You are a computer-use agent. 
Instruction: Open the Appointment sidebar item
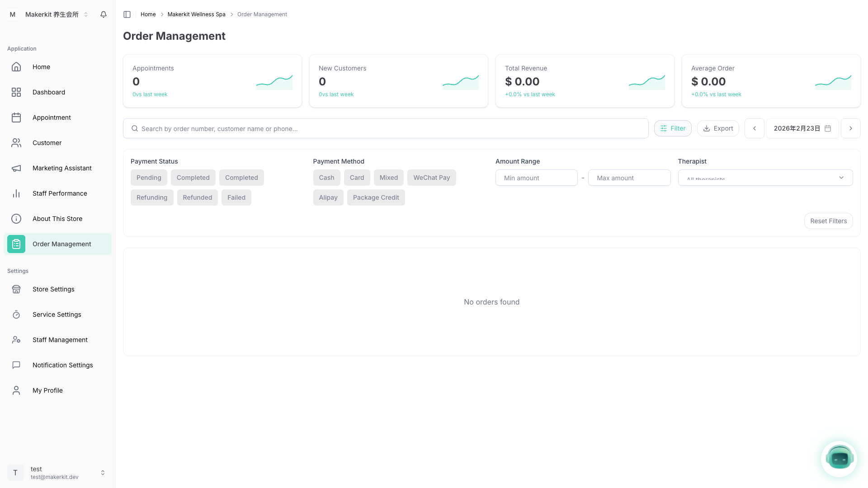[x=52, y=117]
